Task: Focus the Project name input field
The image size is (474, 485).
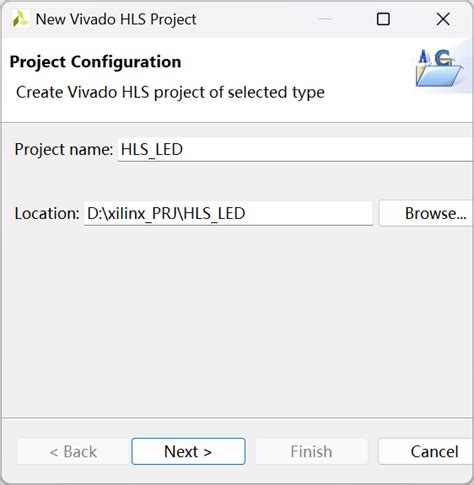Action: click(x=296, y=149)
